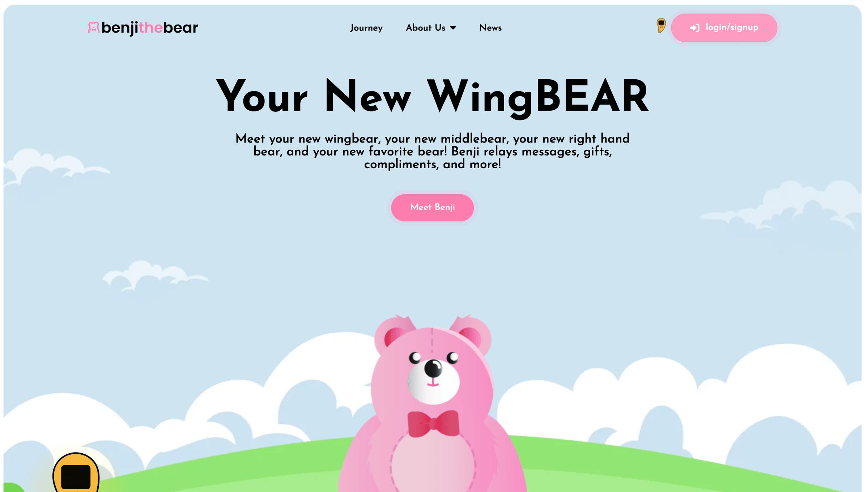Click the wingbear description paragraph
Screen dimensions: 868x492
[432, 152]
